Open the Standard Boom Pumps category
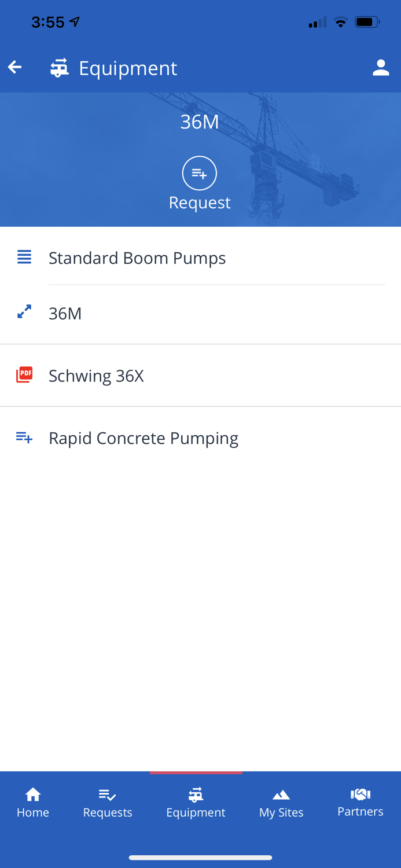This screenshot has width=401, height=868. tap(137, 258)
